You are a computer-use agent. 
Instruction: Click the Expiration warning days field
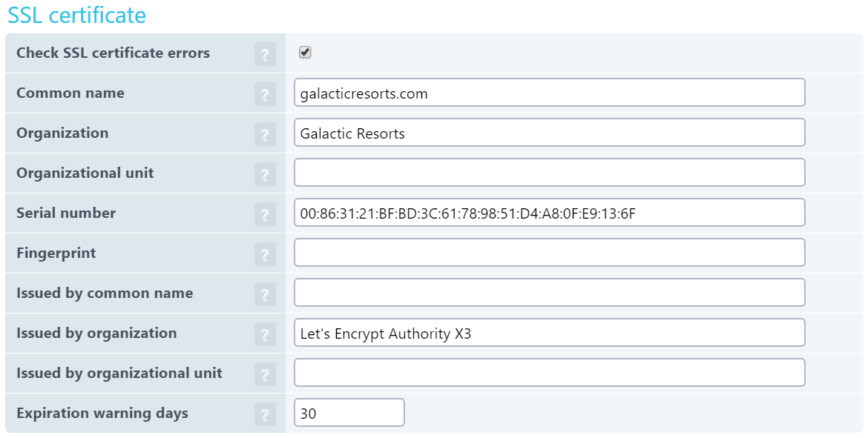tap(349, 413)
